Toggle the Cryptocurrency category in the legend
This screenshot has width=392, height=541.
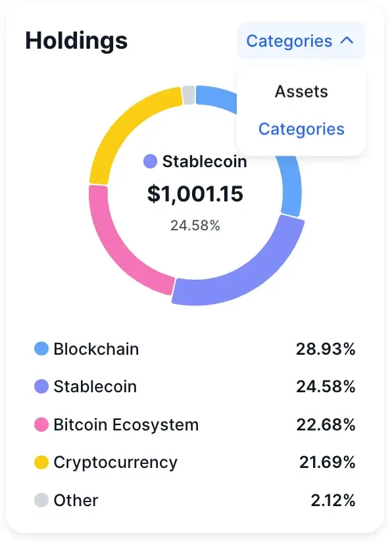click(x=116, y=463)
